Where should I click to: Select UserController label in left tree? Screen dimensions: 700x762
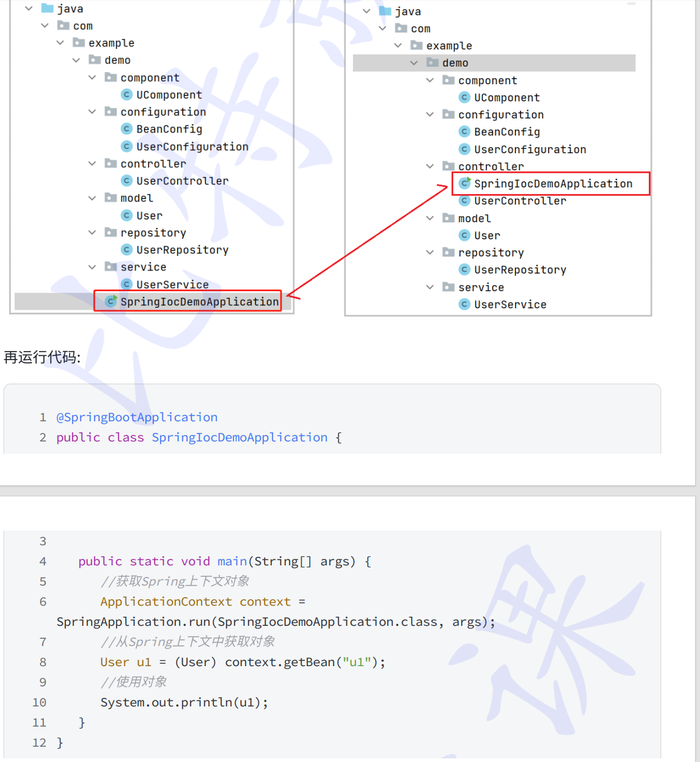pos(182,181)
